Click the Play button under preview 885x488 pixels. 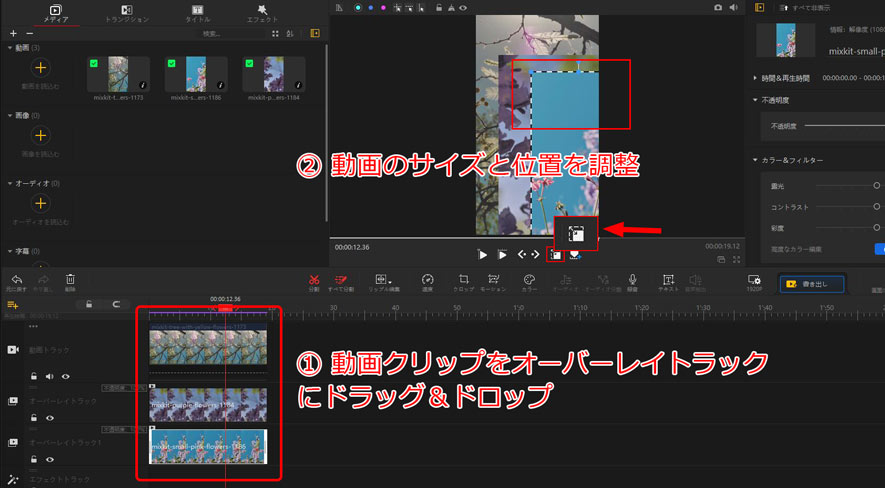[483, 255]
